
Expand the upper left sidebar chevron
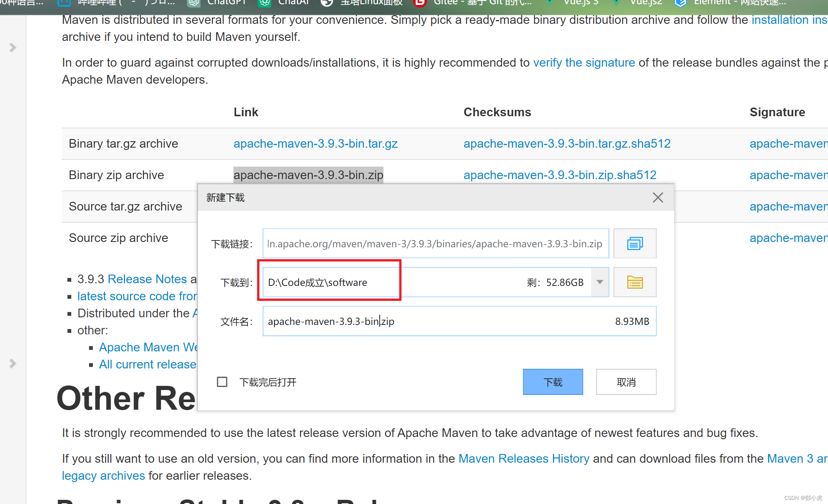tap(13, 48)
